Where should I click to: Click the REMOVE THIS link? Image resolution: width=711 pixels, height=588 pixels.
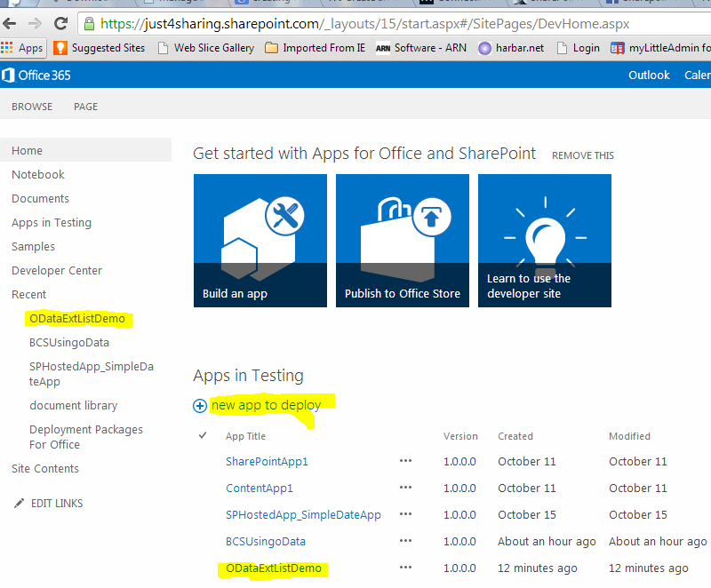click(x=583, y=155)
